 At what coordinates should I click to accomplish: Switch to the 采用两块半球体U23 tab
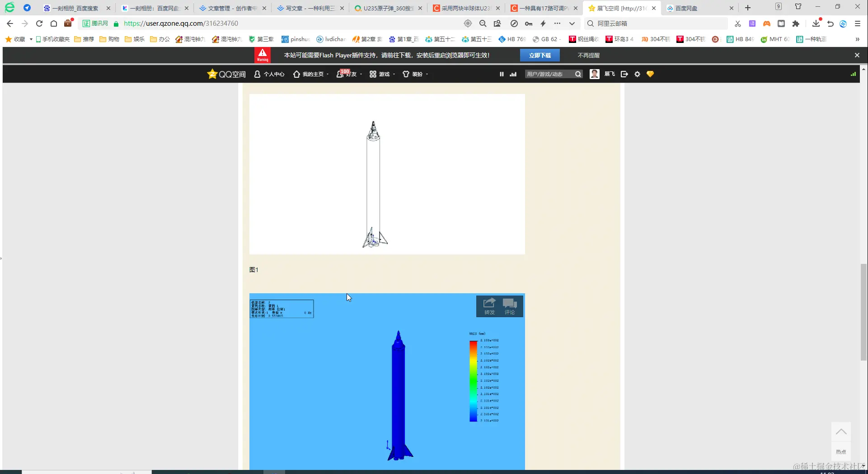(466, 8)
